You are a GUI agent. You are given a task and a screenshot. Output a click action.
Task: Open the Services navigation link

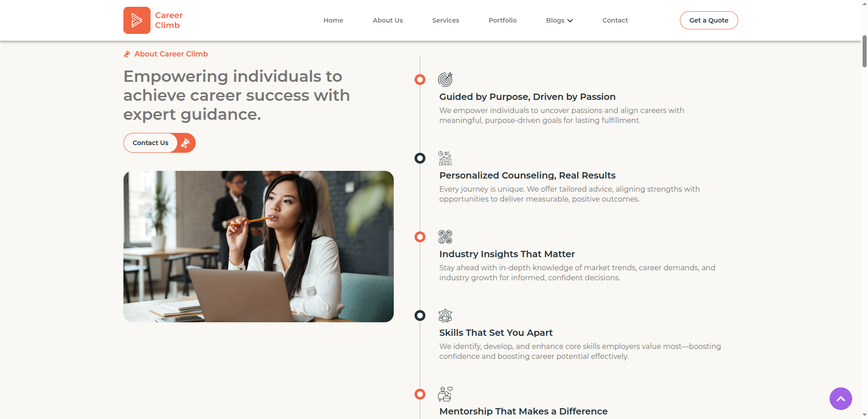point(445,20)
